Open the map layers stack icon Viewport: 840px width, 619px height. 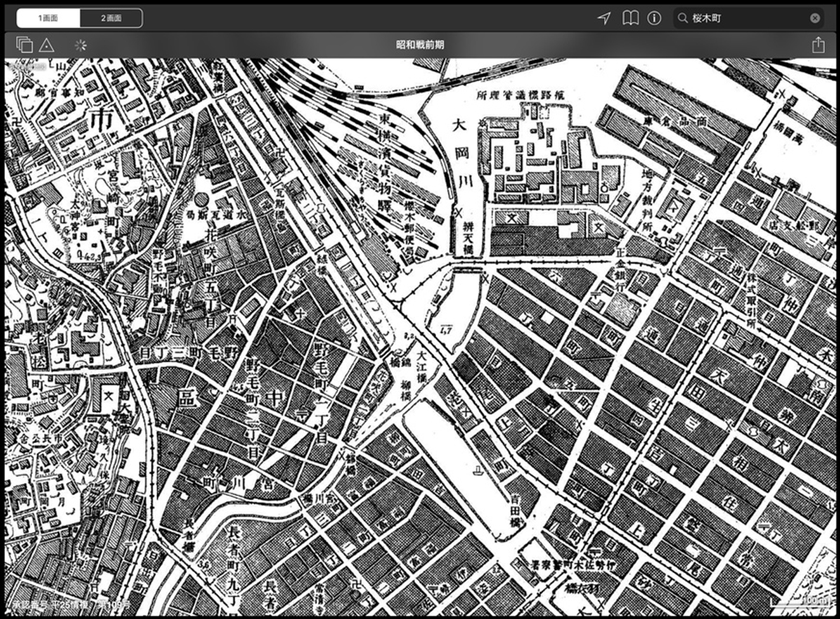coord(24,45)
